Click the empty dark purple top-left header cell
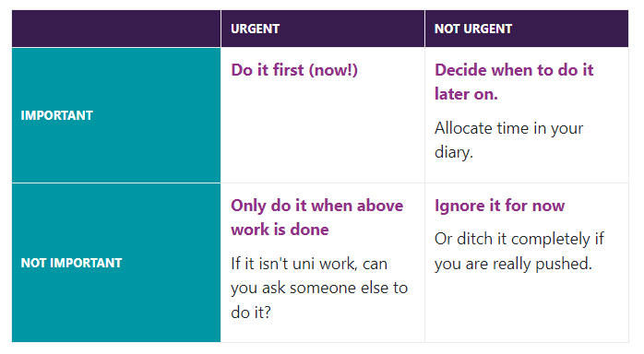 click(x=116, y=29)
